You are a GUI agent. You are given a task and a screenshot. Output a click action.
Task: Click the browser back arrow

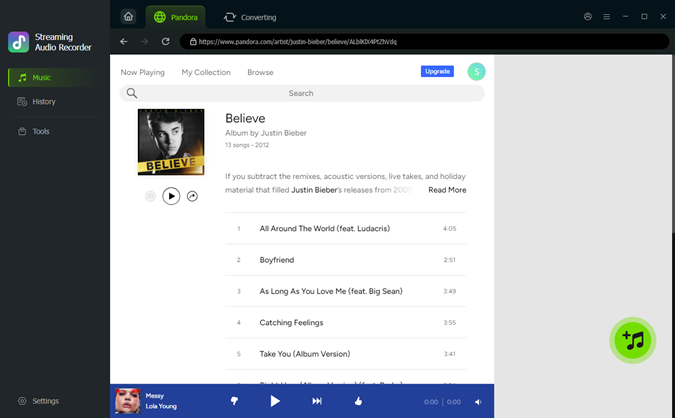[x=124, y=41]
